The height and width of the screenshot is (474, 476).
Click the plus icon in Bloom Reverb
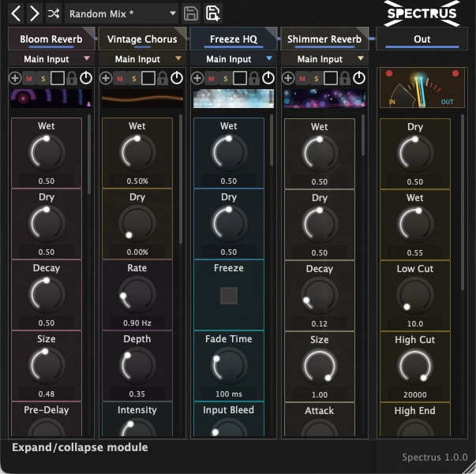[15, 78]
